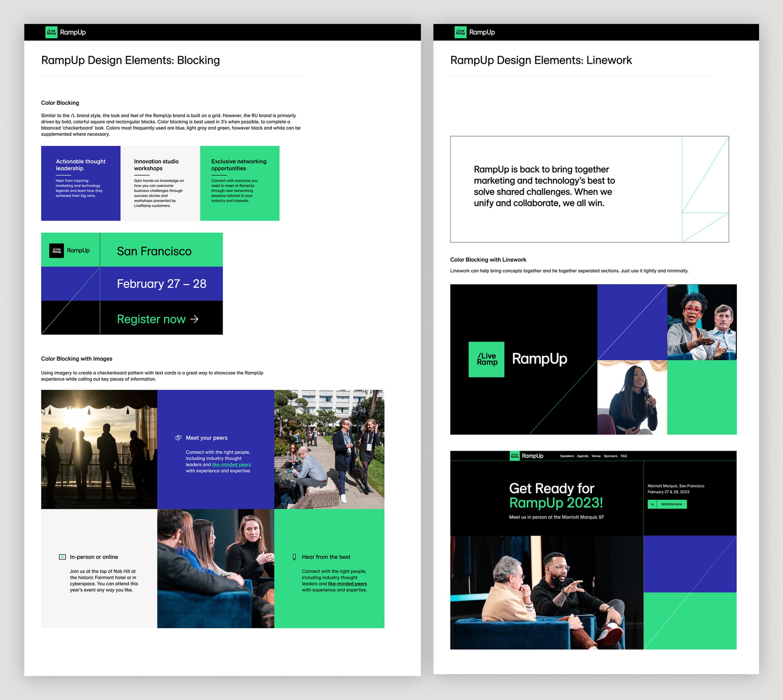Click the arrow icon after Register now

(195, 319)
